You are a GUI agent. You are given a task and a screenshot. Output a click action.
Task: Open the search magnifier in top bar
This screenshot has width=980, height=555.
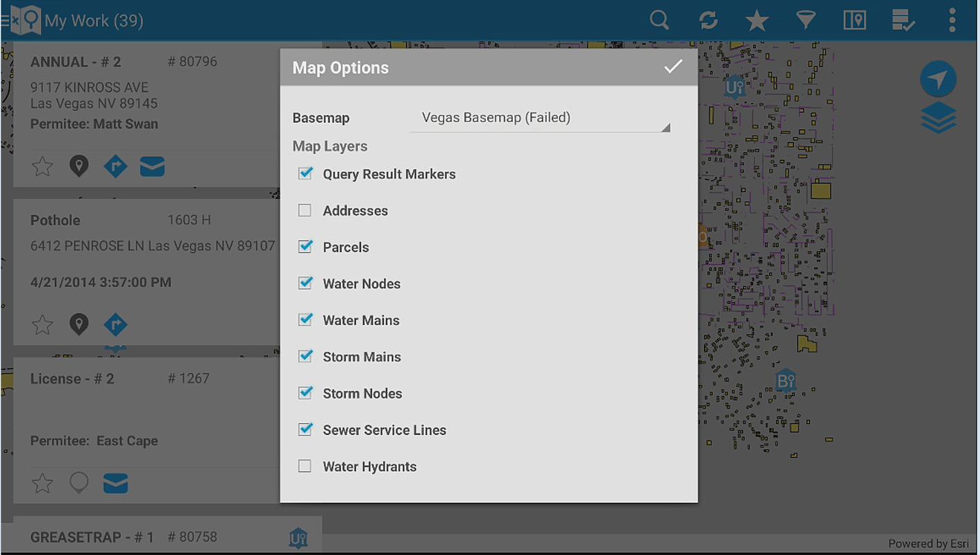(659, 20)
